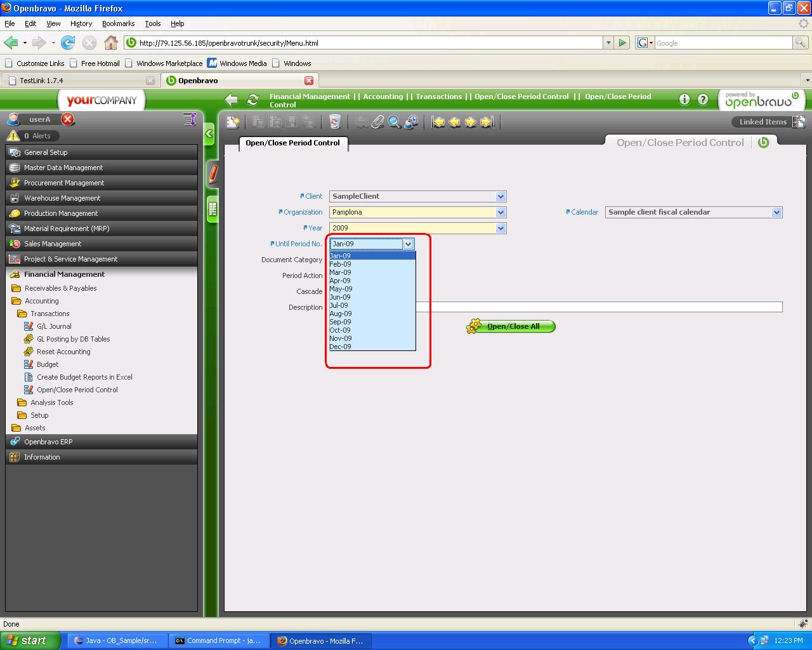Open the magnifier Search icon in toolbar

tap(394, 122)
